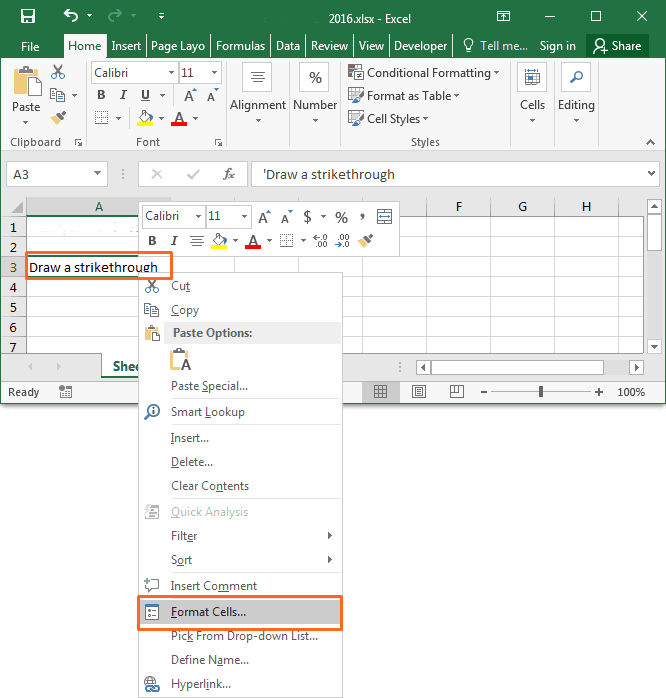The height and width of the screenshot is (698, 666).
Task: Apply Percent Style from mini toolbar
Action: pos(341,217)
